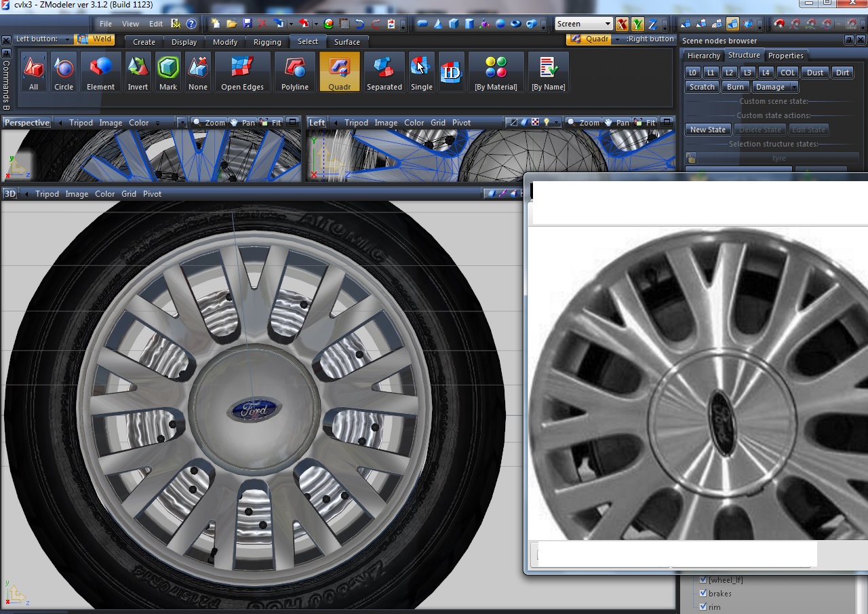Viewport: 868px width, 614px height.
Task: Uncheck the rim node checkbox
Action: (703, 607)
